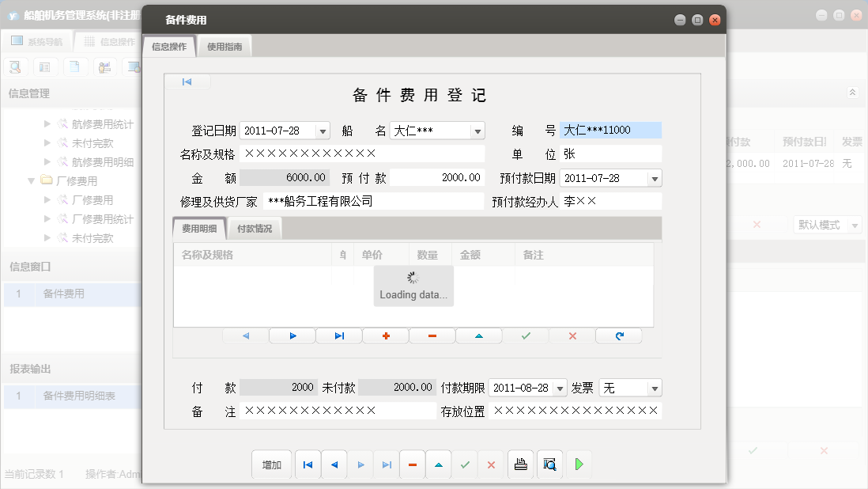Click inside the 编号 input field
The image size is (868, 489).
pos(610,130)
